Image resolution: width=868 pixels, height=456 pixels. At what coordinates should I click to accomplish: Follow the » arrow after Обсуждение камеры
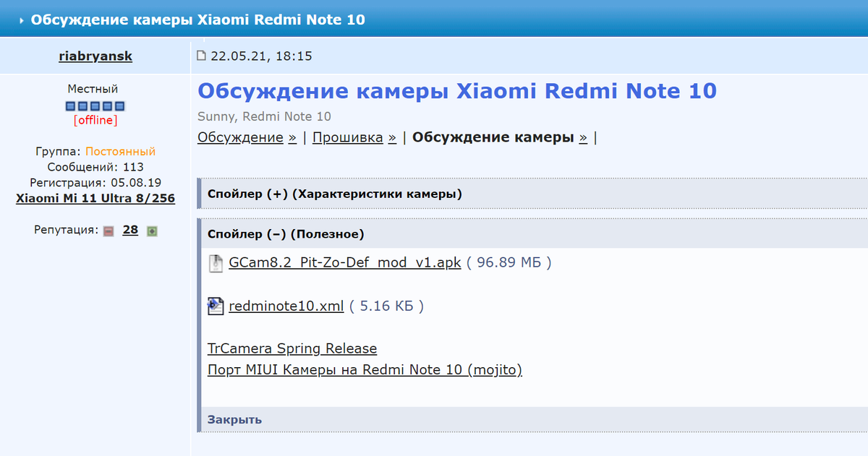coord(583,138)
